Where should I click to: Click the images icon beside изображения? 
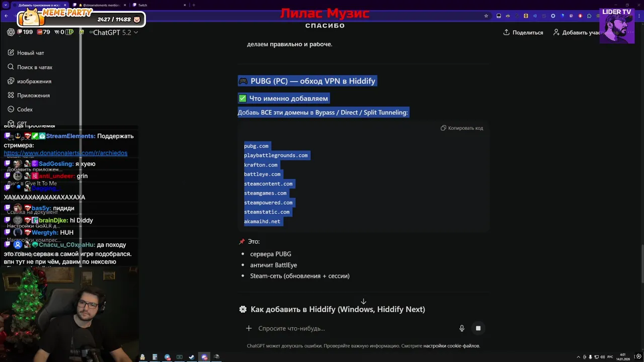(x=11, y=81)
